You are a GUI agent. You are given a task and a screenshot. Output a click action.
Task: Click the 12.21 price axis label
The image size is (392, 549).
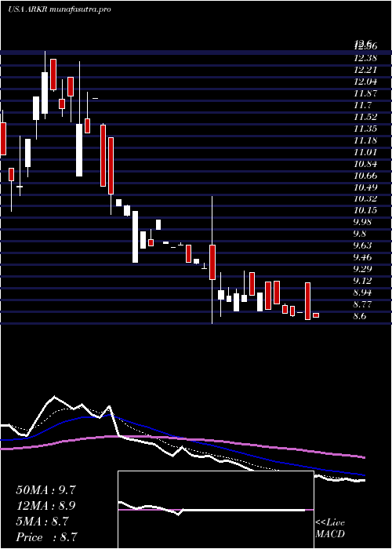click(x=365, y=70)
